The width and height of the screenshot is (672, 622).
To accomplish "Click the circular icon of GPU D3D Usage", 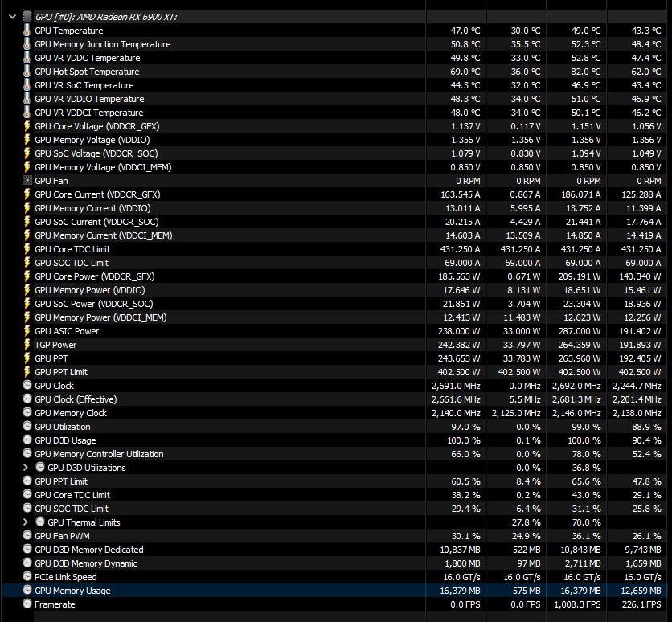I will pos(27,440).
